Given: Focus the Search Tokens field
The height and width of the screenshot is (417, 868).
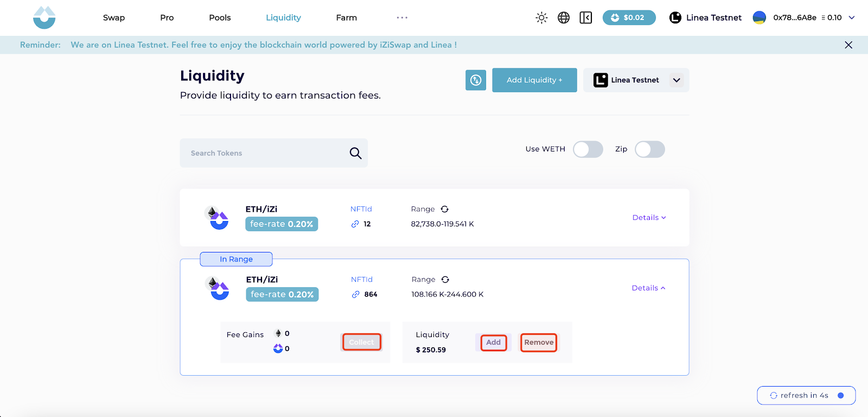Looking at the screenshot, I should (273, 153).
